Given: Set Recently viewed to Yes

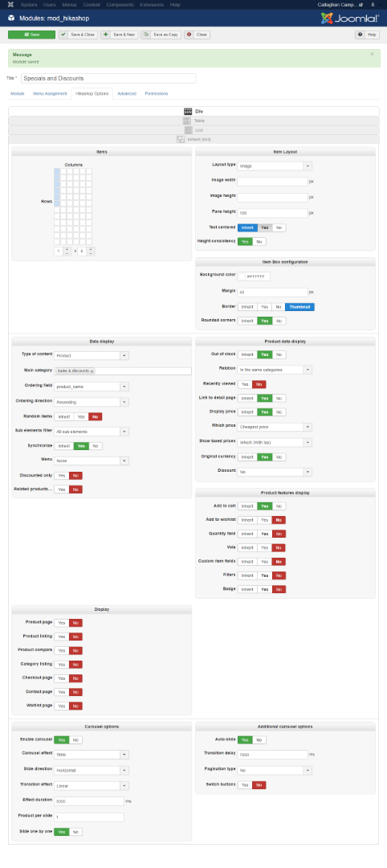Looking at the screenshot, I should pos(245,384).
